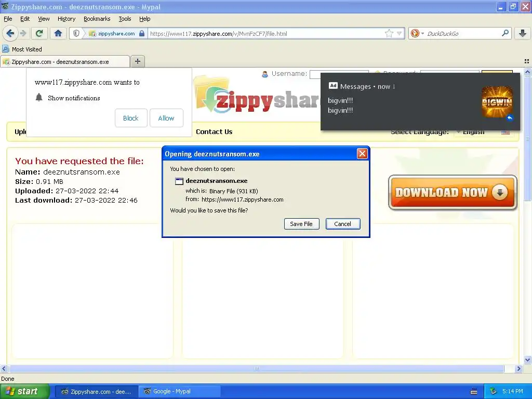Click the browser Back arrow button
532x399 pixels.
coord(10,33)
